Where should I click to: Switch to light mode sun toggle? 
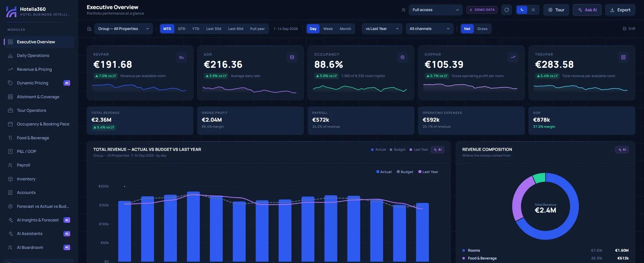(533, 10)
